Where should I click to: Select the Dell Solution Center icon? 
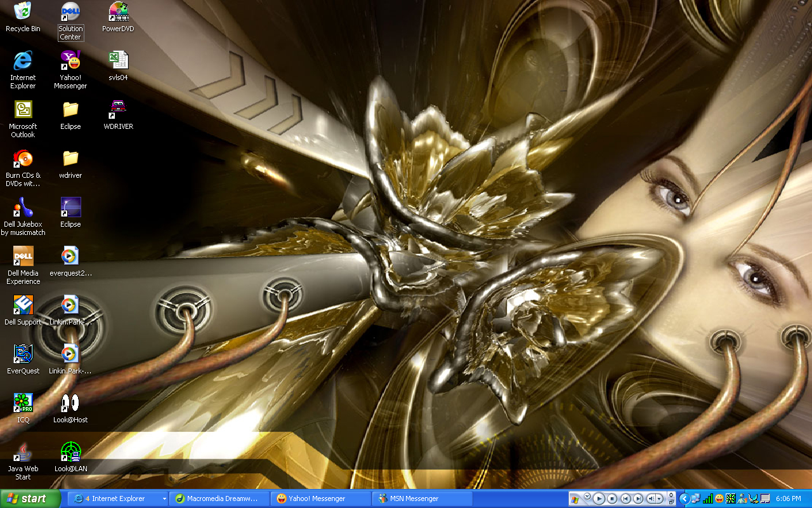click(x=70, y=21)
